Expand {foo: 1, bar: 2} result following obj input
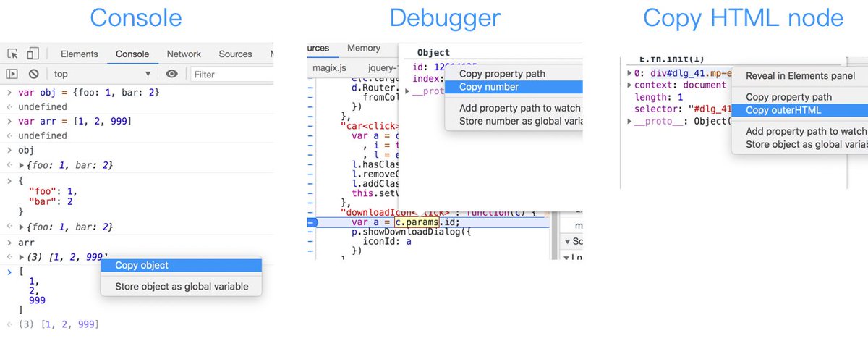Viewport: 868px width, 349px height. pyautogui.click(x=21, y=166)
